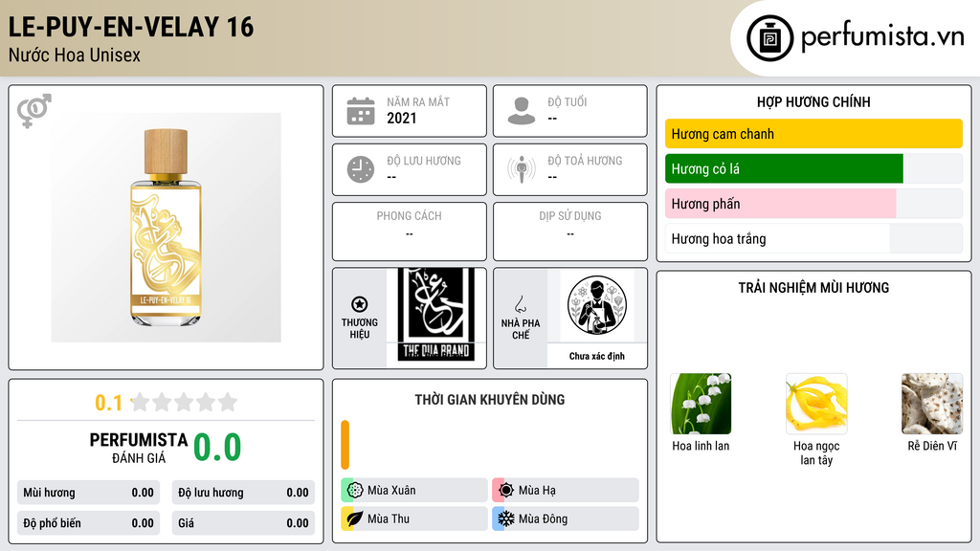Click the Phong cách card
Screen dimensions: 980x551
410,231
